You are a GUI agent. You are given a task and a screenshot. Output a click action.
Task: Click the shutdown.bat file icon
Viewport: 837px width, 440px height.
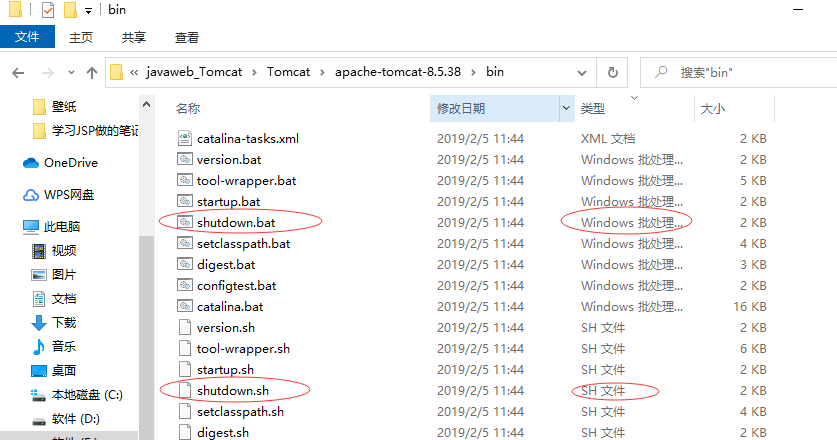click(x=185, y=222)
